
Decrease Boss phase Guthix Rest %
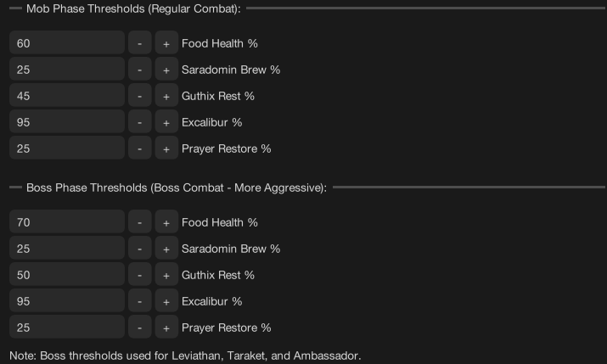click(139, 275)
